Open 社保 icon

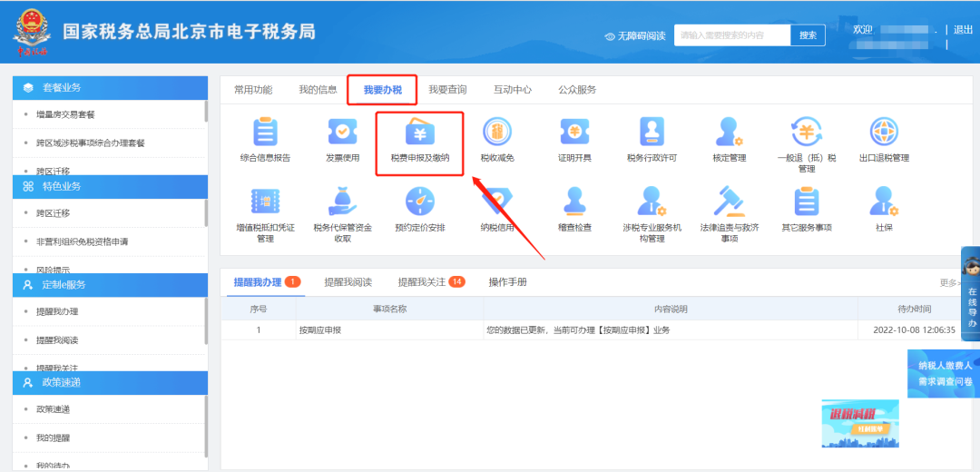[x=885, y=202]
